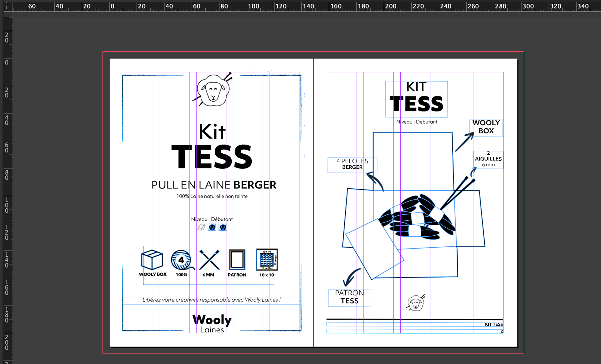Click the ruler origin crosshair in the corner
This screenshot has width=601, height=364.
pyautogui.click(x=8, y=6)
